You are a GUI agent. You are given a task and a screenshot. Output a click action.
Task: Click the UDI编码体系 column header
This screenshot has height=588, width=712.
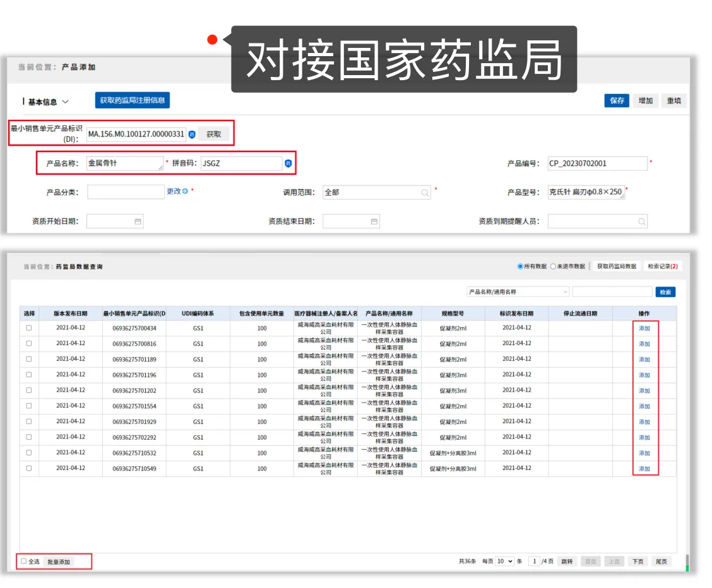pyautogui.click(x=198, y=314)
